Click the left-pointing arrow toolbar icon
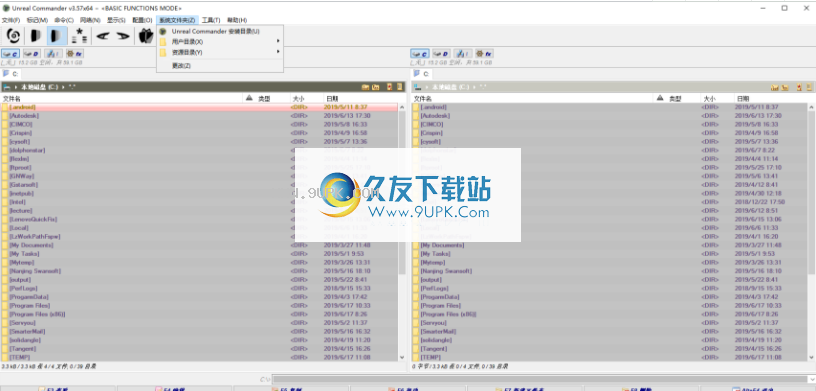This screenshot has height=391, width=816. click(103, 36)
